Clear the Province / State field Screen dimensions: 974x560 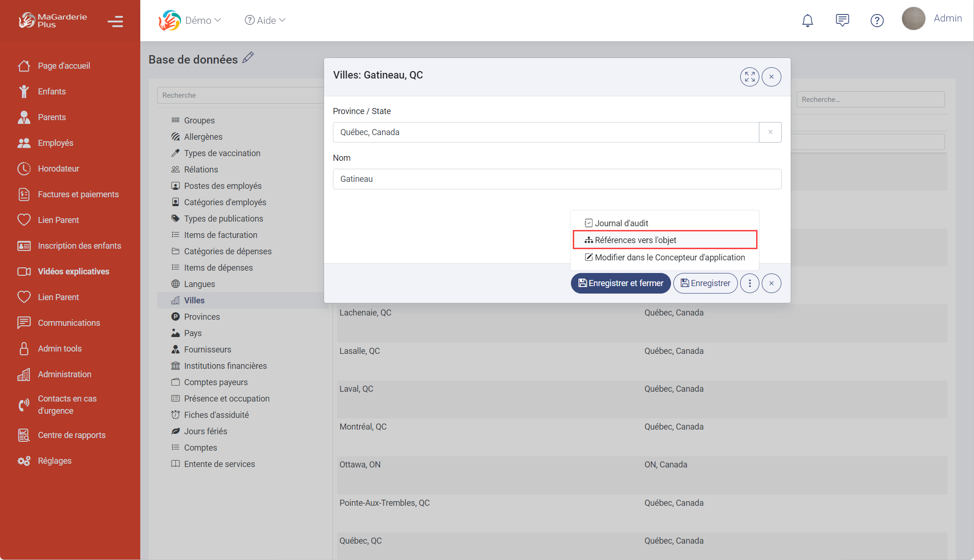(x=770, y=132)
